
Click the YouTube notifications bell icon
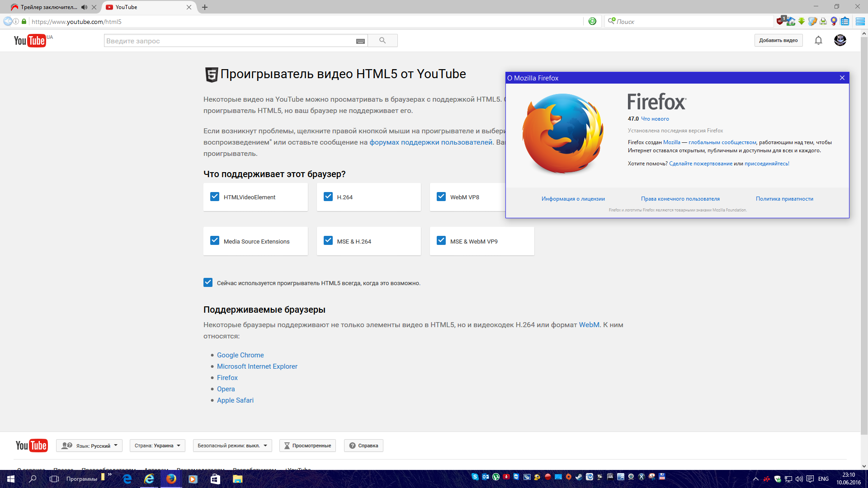tap(818, 41)
